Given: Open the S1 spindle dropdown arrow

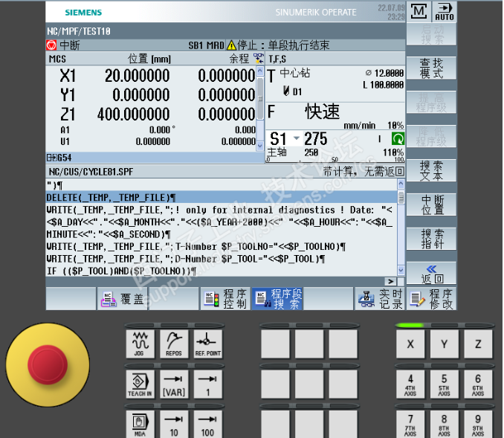Looking at the screenshot, I should (297, 138).
